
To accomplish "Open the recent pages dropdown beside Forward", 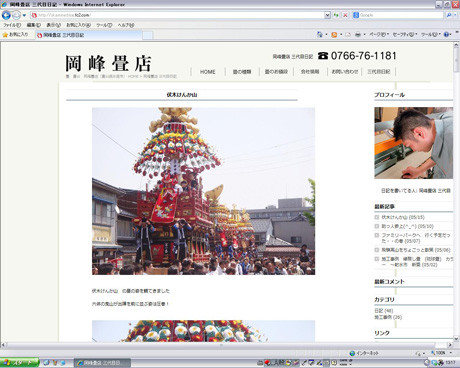I will click(x=24, y=15).
